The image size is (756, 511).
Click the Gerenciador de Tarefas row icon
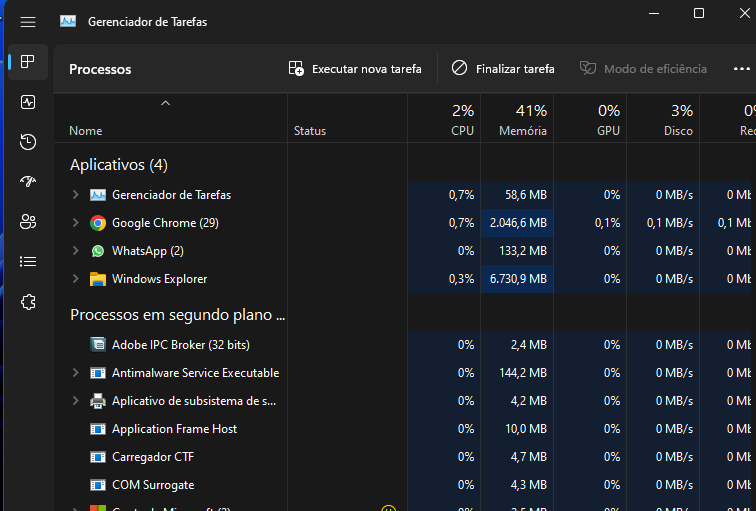98,195
